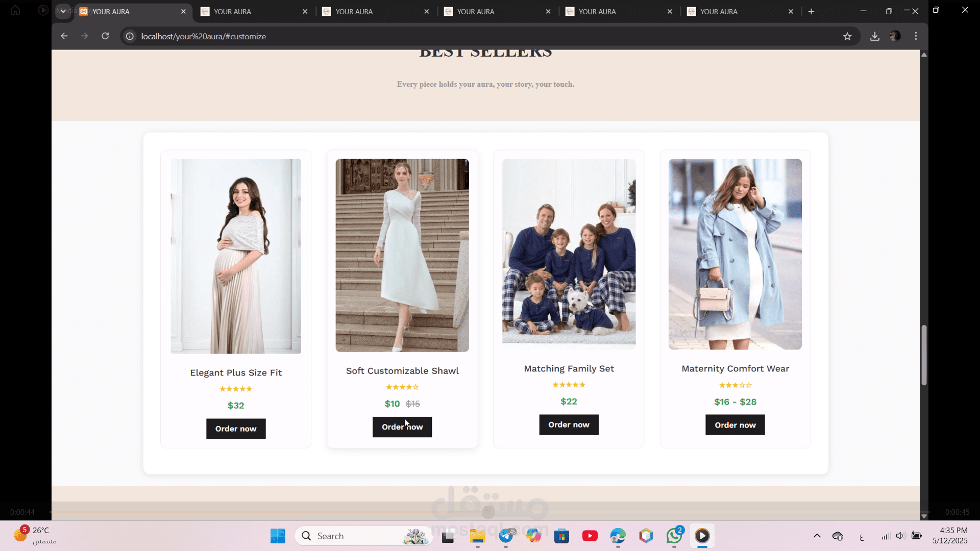980x551 pixels.
Task: Open the browser profile avatar
Action: click(895, 36)
